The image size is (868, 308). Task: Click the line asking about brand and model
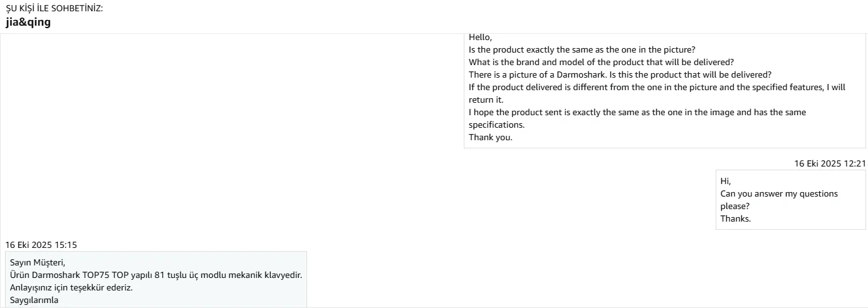[601, 62]
